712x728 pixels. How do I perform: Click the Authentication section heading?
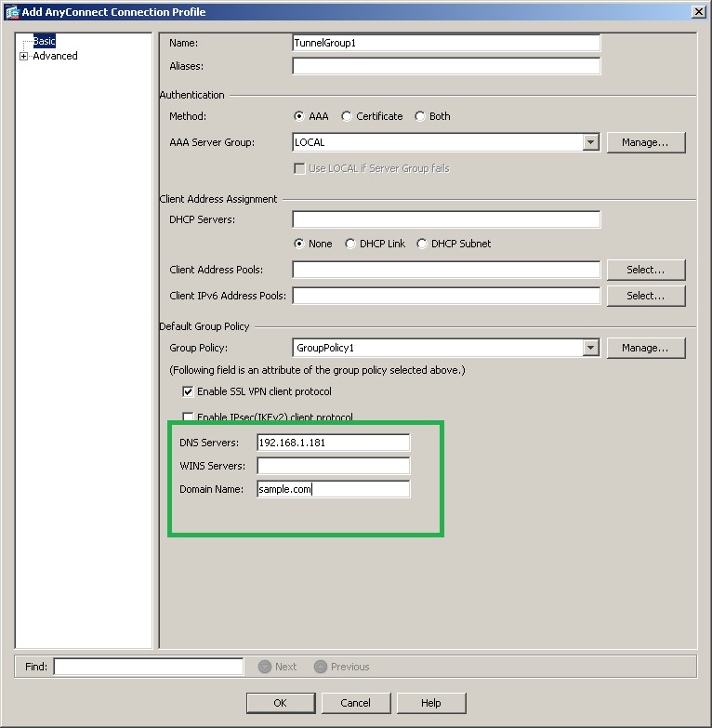[191, 95]
